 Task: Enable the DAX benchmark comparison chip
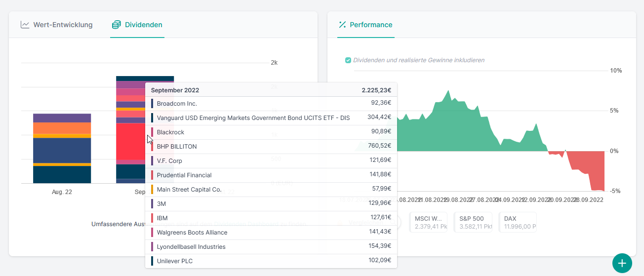[519, 222]
